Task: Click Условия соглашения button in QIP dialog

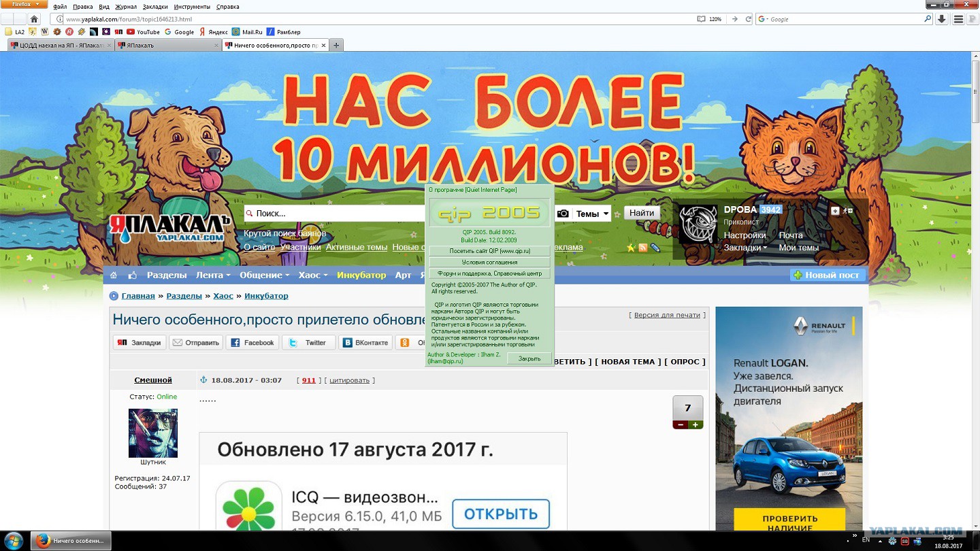Action: tap(490, 262)
